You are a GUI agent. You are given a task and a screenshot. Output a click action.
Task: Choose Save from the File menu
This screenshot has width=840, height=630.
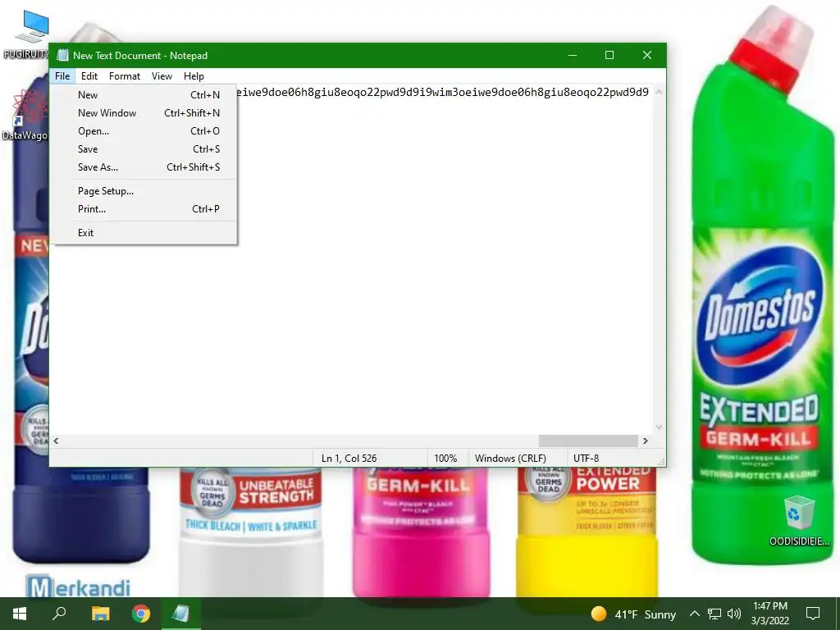[x=144, y=149]
